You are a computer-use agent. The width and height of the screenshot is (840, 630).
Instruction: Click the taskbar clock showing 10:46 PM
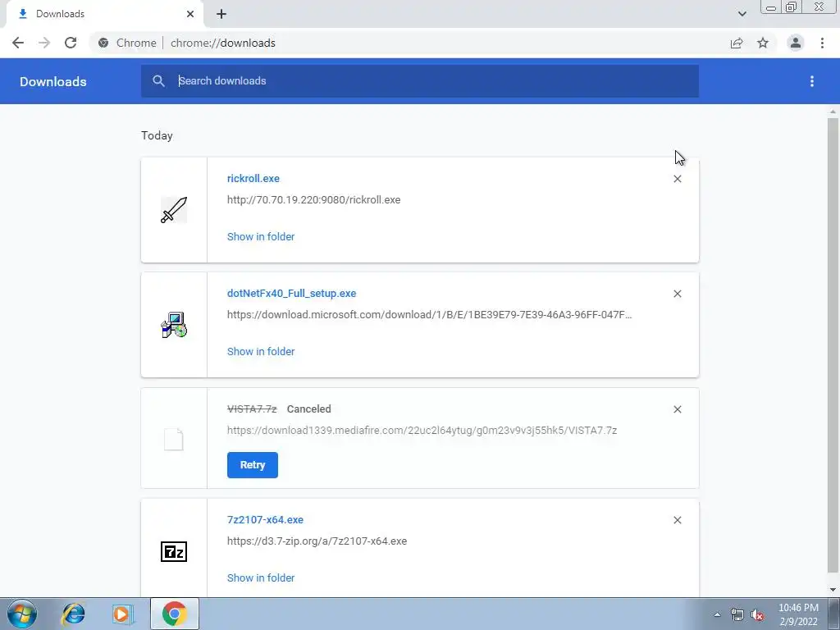point(798,614)
